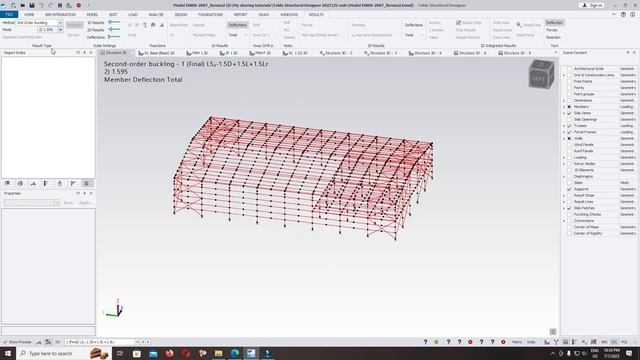Click the Undo arrow in quick access toolbar
This screenshot has height=360, width=640.
point(41,5)
